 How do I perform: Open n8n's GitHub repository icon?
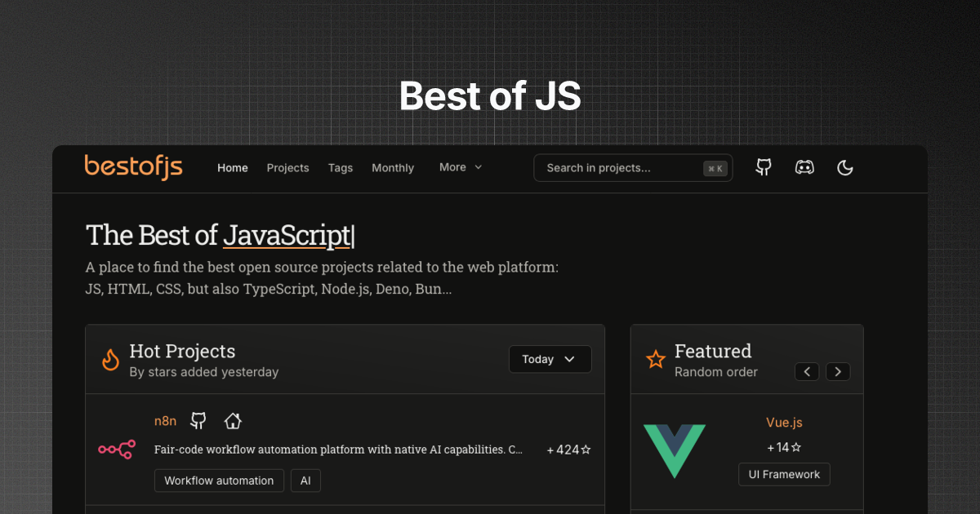click(198, 421)
